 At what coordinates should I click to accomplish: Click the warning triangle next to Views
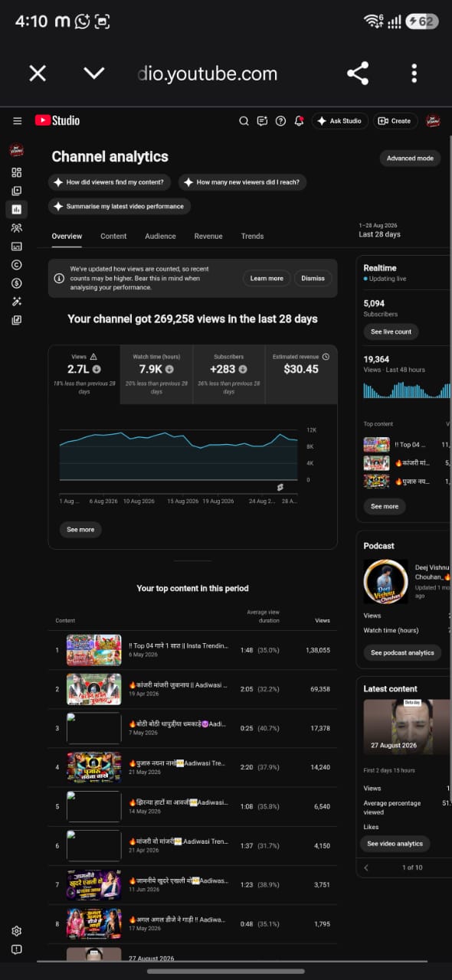point(93,357)
